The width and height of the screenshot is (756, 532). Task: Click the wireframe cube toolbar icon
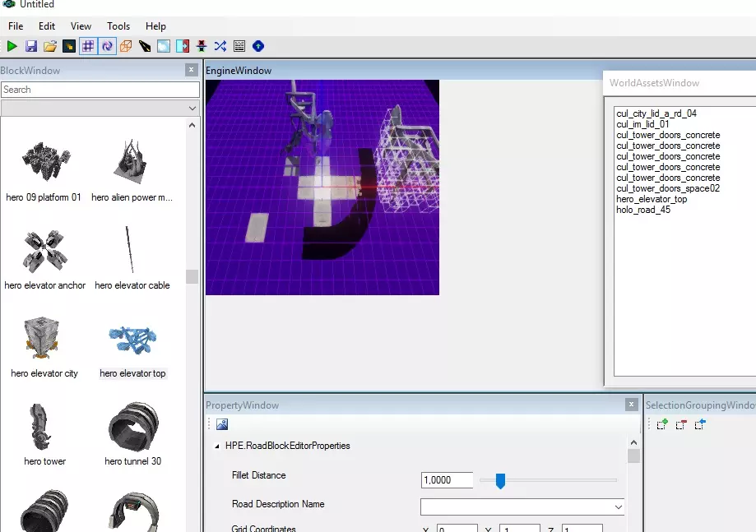click(126, 47)
